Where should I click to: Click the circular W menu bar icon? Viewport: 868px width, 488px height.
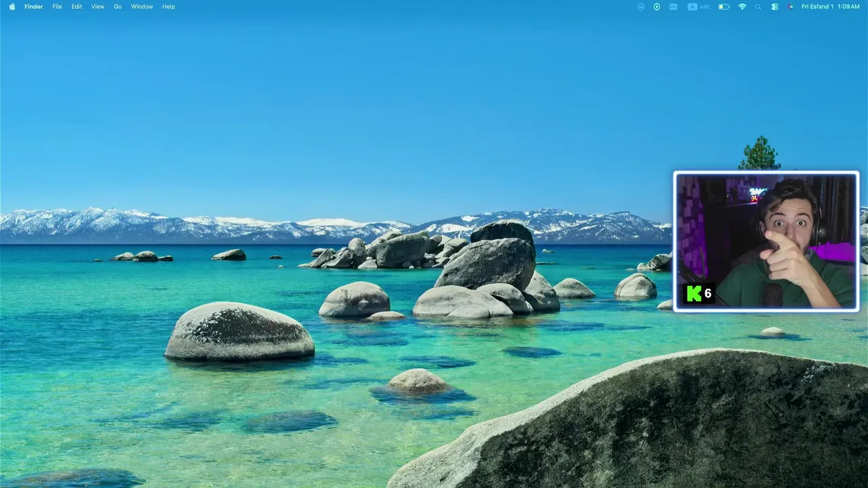tap(641, 6)
